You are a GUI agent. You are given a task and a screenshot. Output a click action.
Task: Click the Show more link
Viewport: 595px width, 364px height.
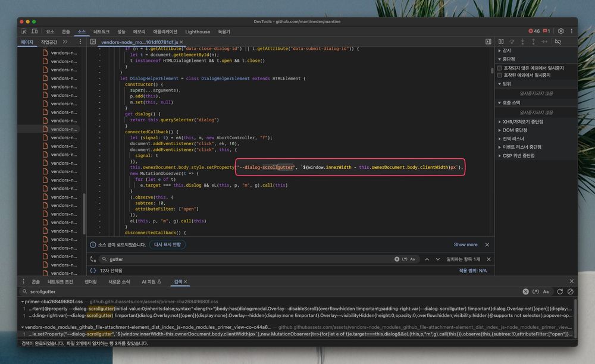coord(465,244)
